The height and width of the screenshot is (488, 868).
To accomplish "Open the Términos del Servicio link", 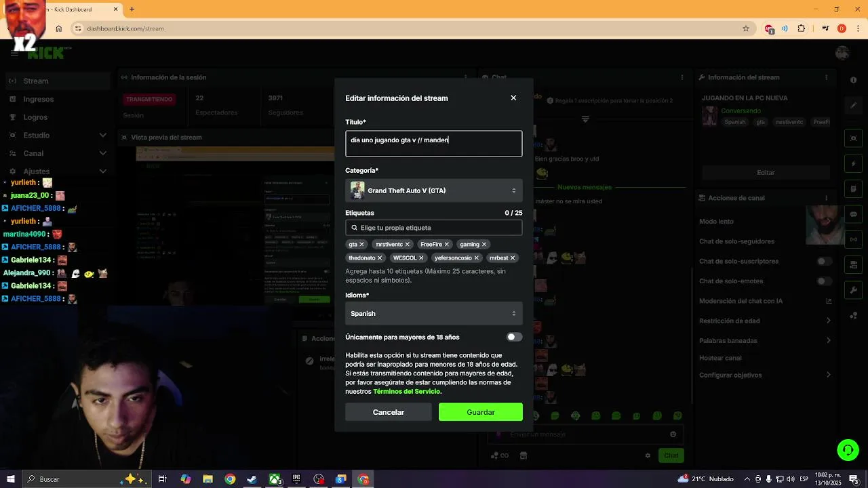I will coord(407,392).
